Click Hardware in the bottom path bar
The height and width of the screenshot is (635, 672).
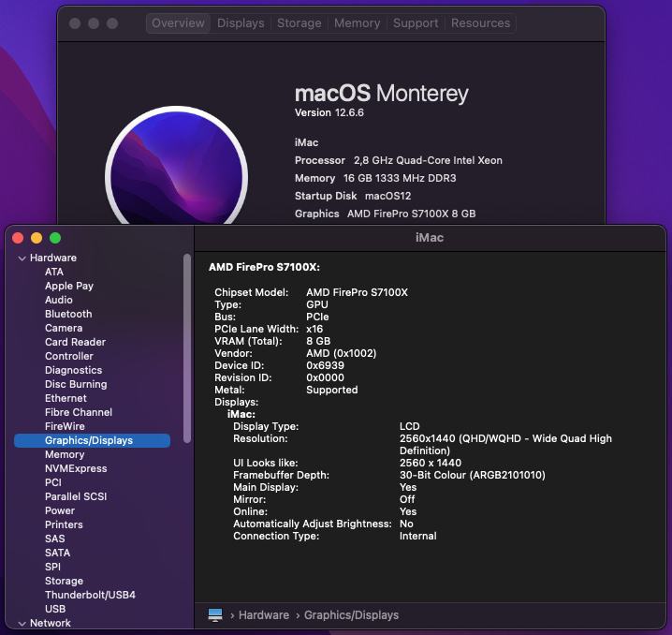263,615
